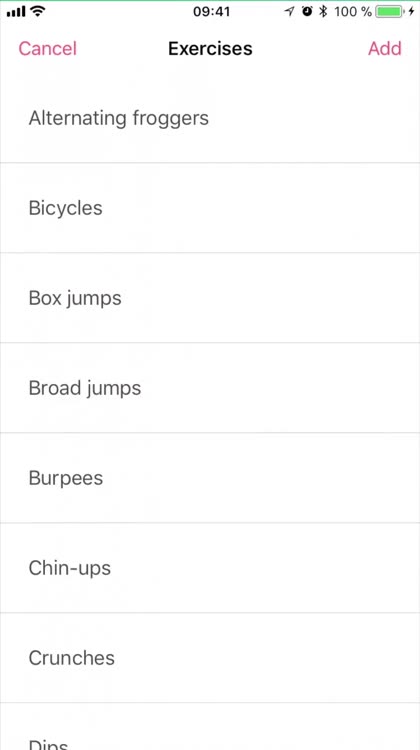The height and width of the screenshot is (750, 420).
Task: Tap the cellular signal bars icon
Action: click(16, 11)
